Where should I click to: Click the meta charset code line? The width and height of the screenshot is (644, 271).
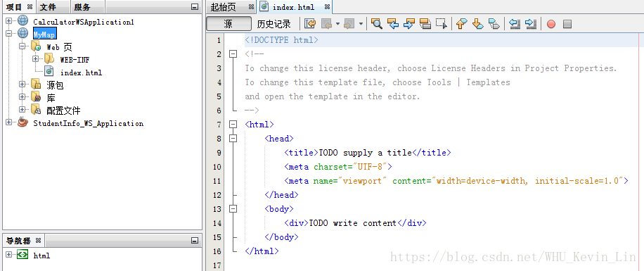pyautogui.click(x=338, y=167)
